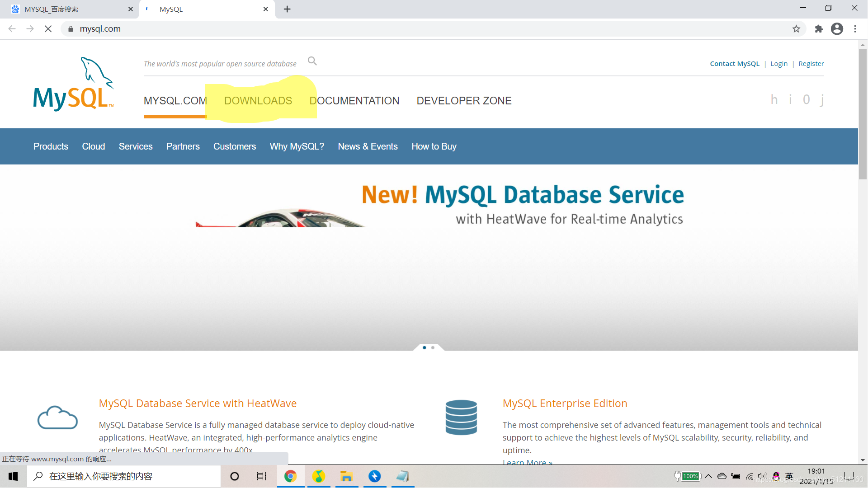
Task: Open a new browser tab
Action: pyautogui.click(x=287, y=9)
